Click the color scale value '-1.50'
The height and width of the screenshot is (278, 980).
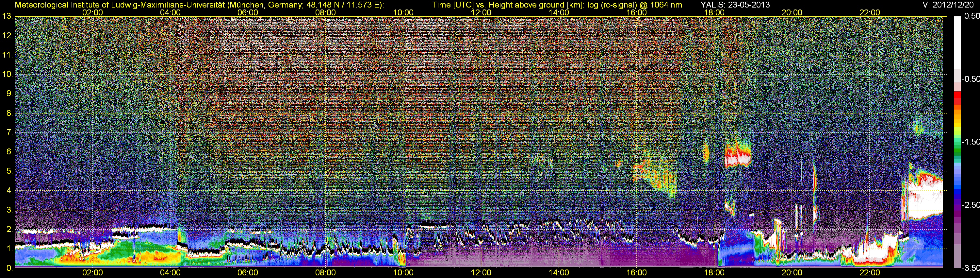pos(971,142)
